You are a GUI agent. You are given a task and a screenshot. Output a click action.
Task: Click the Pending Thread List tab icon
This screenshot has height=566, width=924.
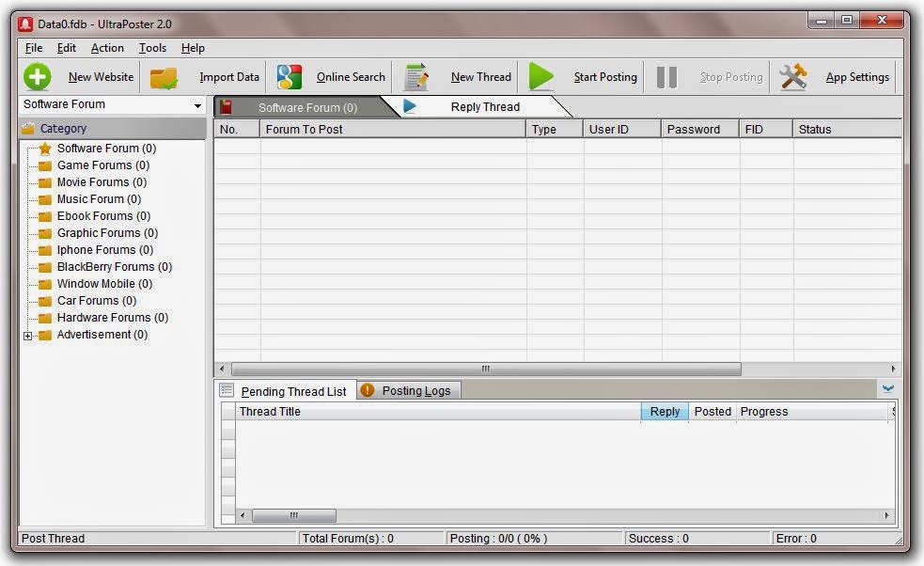click(x=227, y=390)
